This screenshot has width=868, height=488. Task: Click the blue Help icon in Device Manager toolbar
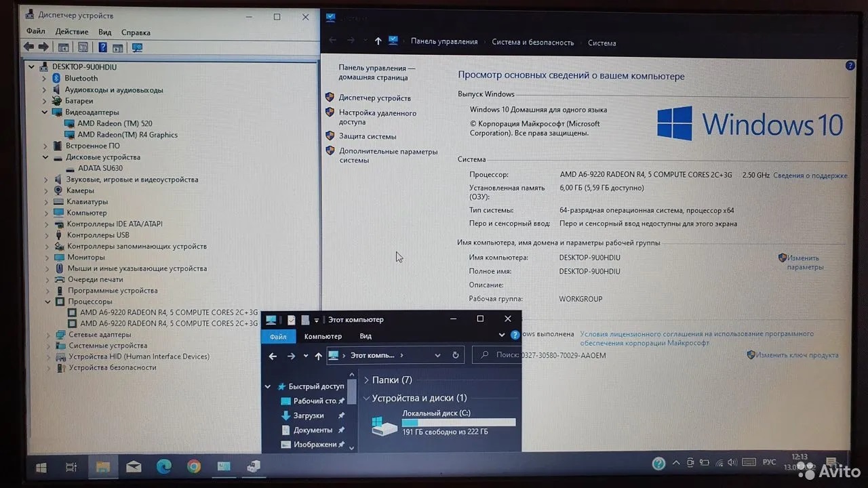[103, 47]
